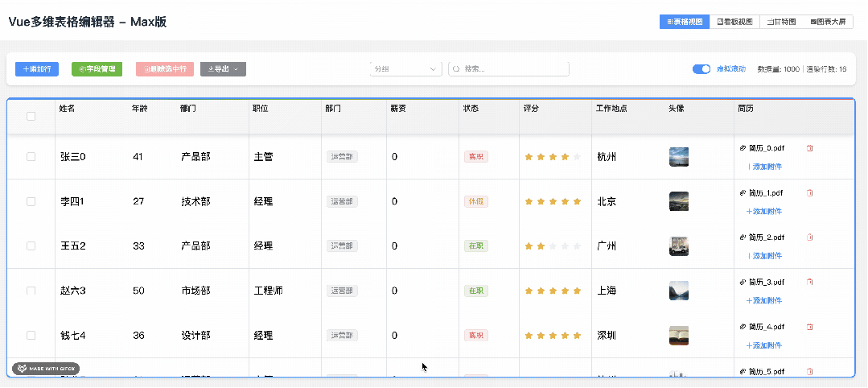Click the 工作地点 column header
Image resolution: width=868 pixels, height=388 pixels.
611,109
